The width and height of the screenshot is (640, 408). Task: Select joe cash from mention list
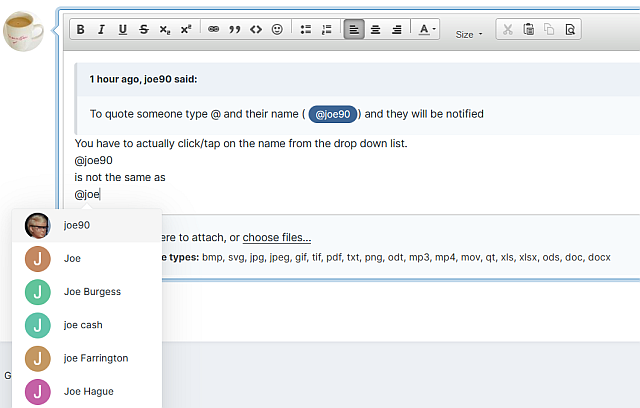[87, 325]
